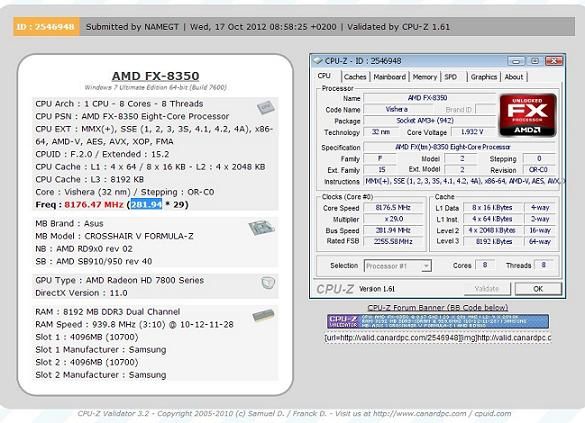
Task: Click the AMD FX-8350 heading
Action: click(x=155, y=76)
